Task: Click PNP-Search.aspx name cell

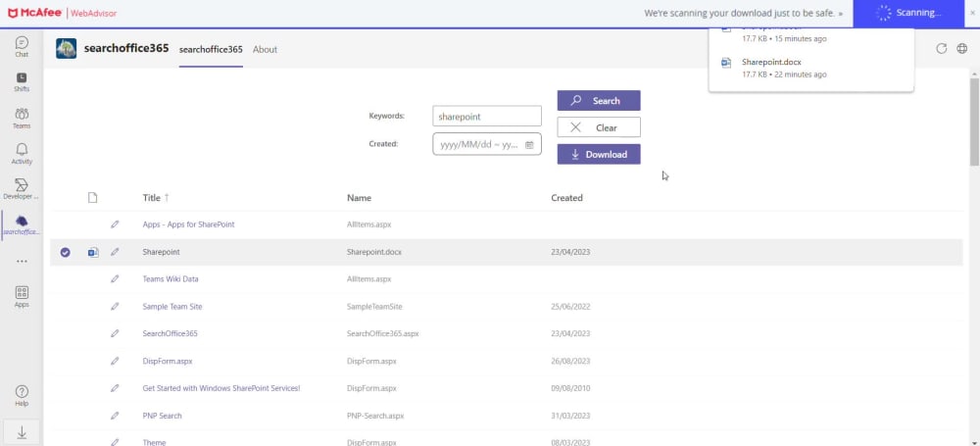Action: (375, 416)
